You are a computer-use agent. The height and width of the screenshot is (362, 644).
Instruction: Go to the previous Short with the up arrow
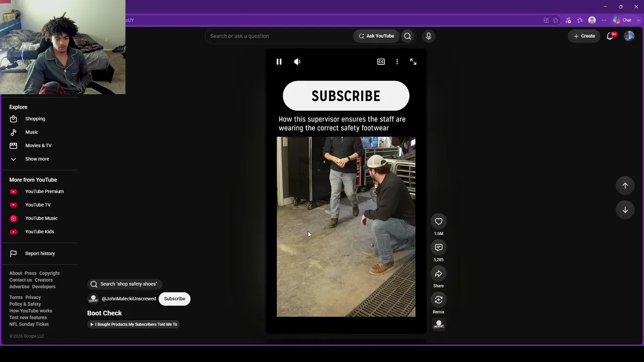point(625,186)
